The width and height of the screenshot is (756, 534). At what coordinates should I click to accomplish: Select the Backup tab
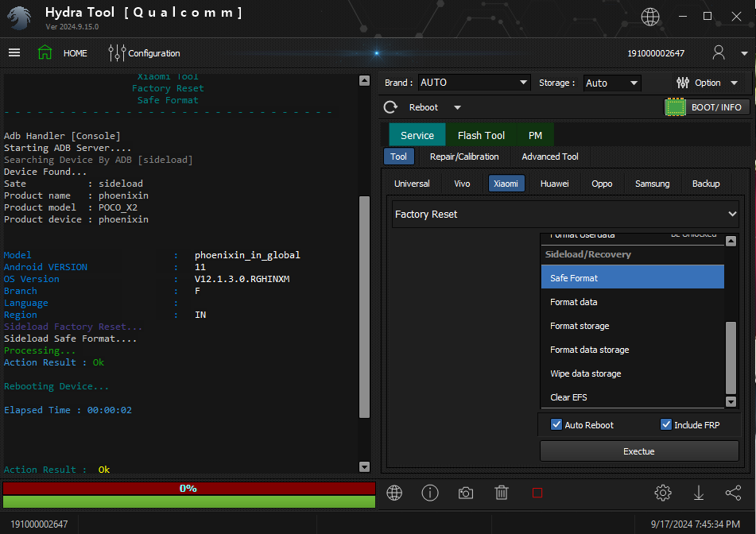706,184
